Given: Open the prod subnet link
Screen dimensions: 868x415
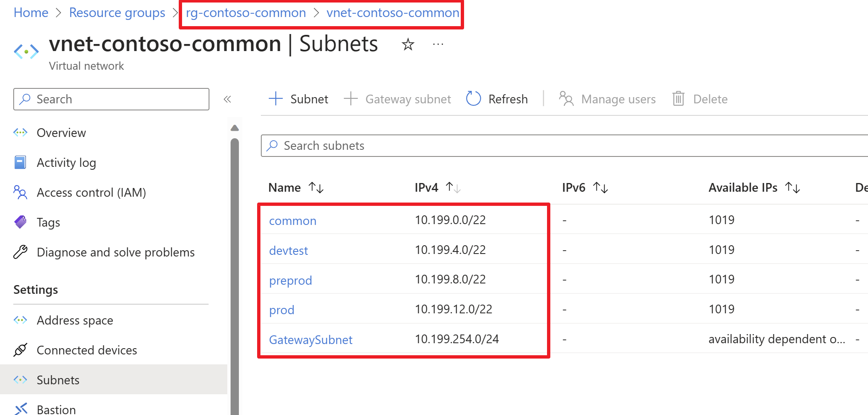Looking at the screenshot, I should 282,310.
